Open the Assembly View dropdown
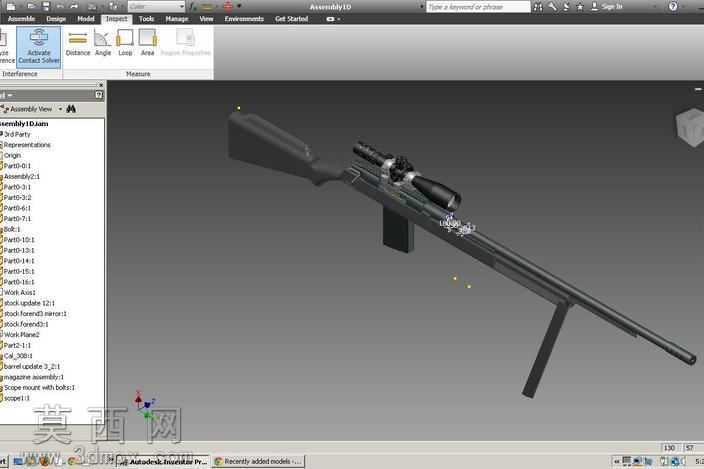The width and height of the screenshot is (704, 469). pyautogui.click(x=60, y=109)
